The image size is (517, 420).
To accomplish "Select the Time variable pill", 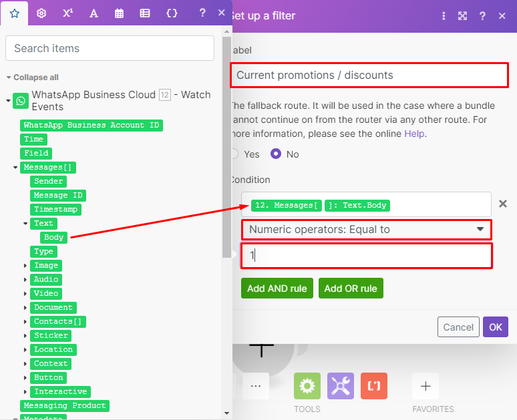I will pyautogui.click(x=33, y=139).
